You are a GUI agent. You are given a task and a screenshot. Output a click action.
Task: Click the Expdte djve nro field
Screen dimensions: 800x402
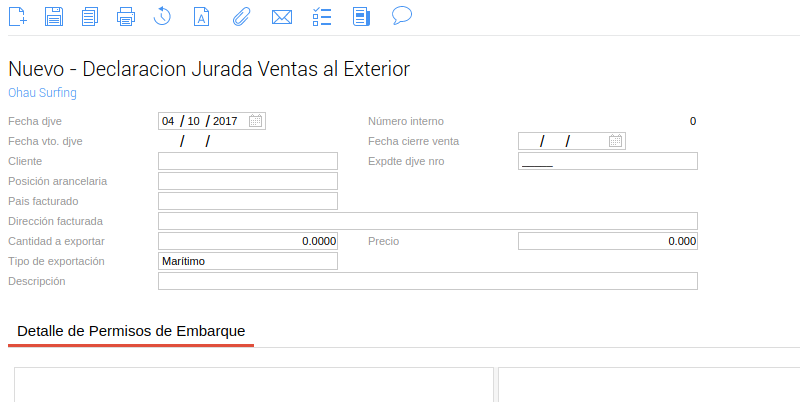pyautogui.click(x=608, y=161)
